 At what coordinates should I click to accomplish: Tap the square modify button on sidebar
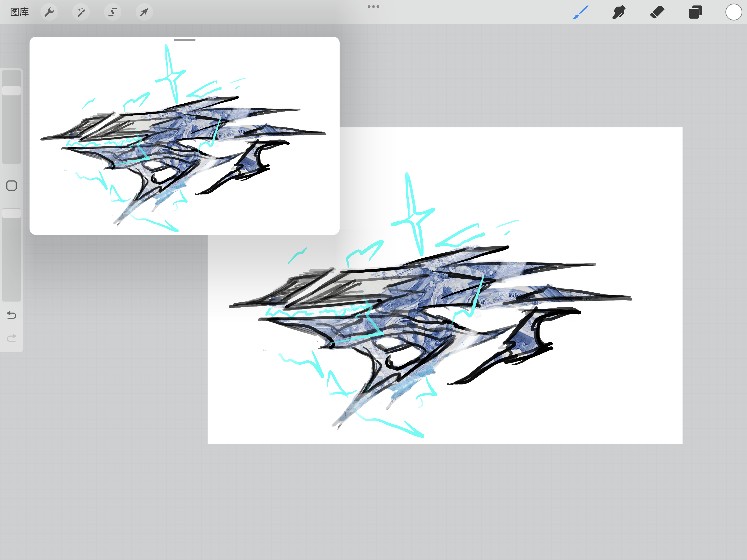tap(11, 185)
